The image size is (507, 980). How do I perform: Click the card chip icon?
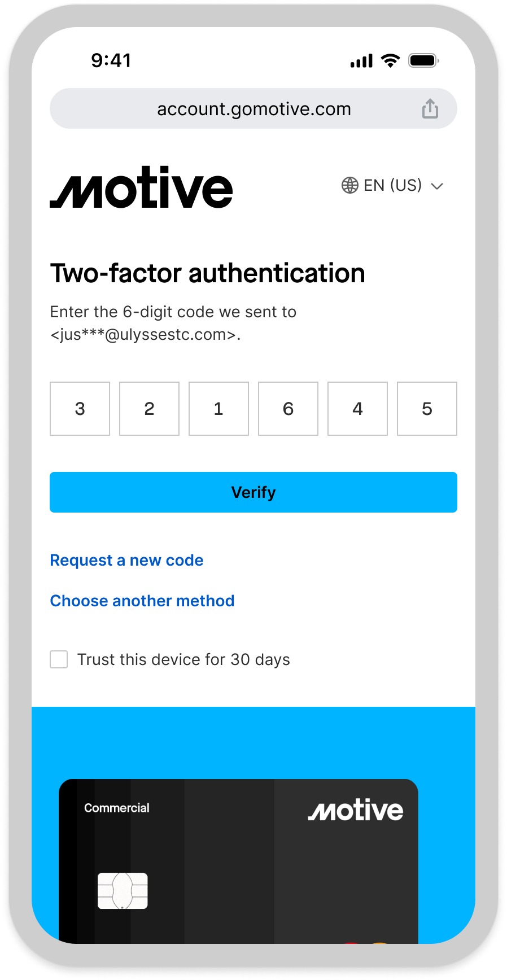(x=123, y=890)
